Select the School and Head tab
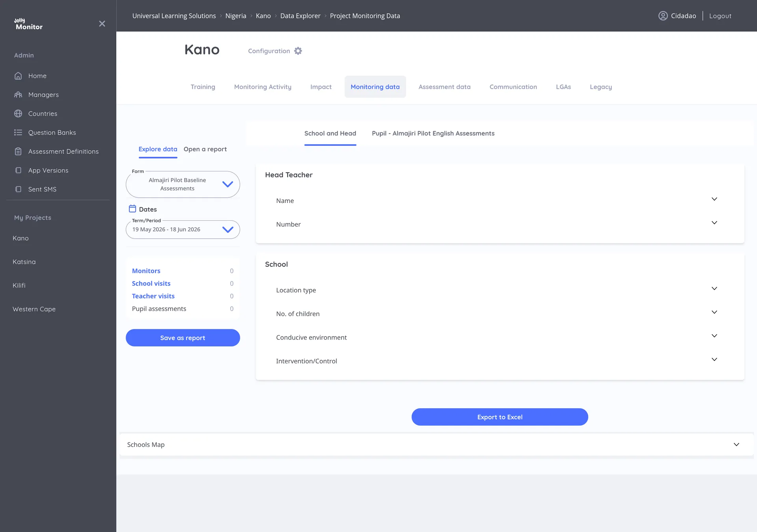The width and height of the screenshot is (757, 532). click(x=330, y=134)
